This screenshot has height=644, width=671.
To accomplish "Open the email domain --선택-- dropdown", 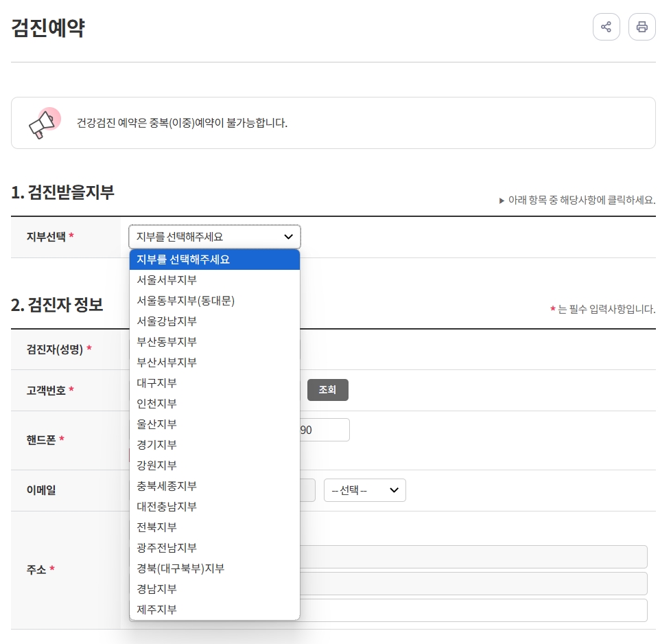I will click(364, 490).
